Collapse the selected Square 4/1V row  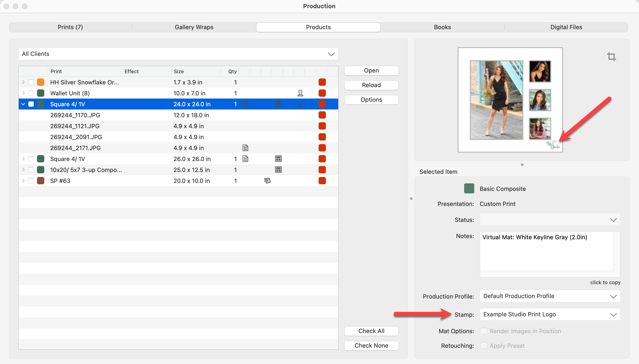[x=23, y=104]
